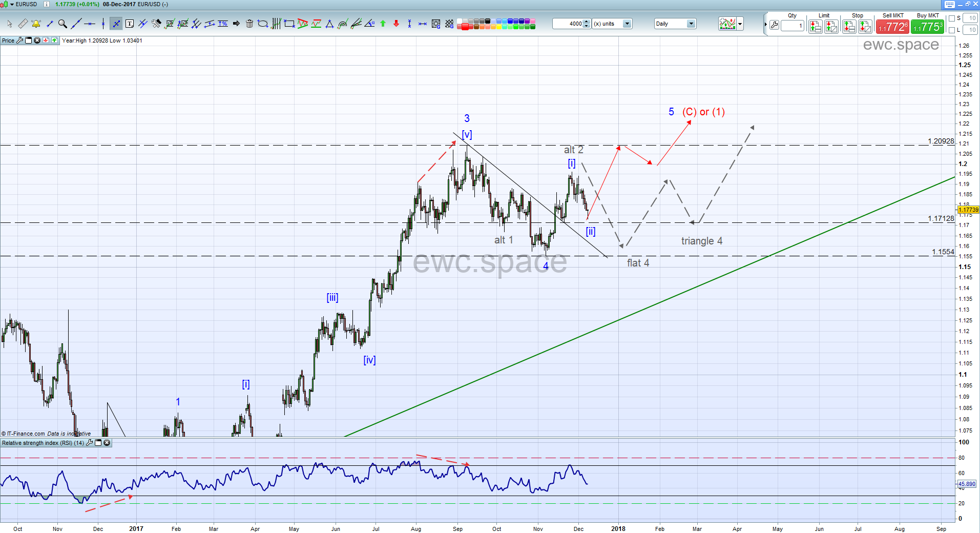Image resolution: width=980 pixels, height=533 pixels.
Task: Click the Sell MKT button
Action: pos(892,26)
